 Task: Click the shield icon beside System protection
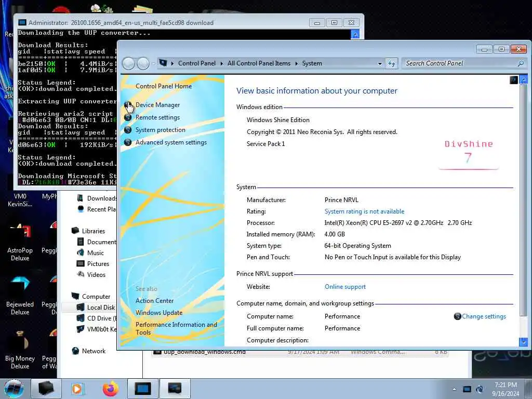128,130
